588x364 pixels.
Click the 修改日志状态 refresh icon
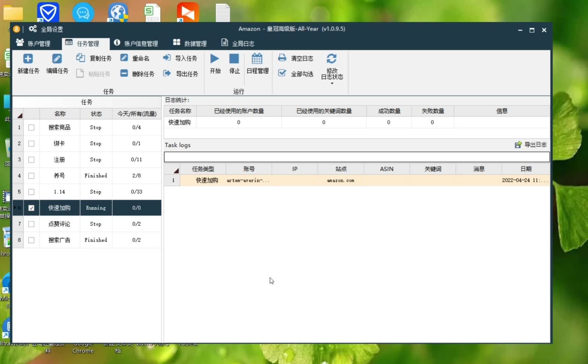click(x=332, y=59)
